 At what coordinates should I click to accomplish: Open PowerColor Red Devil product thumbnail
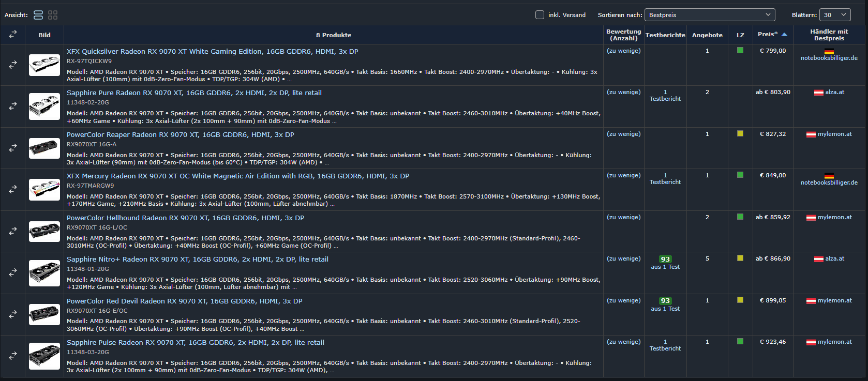[x=44, y=314]
